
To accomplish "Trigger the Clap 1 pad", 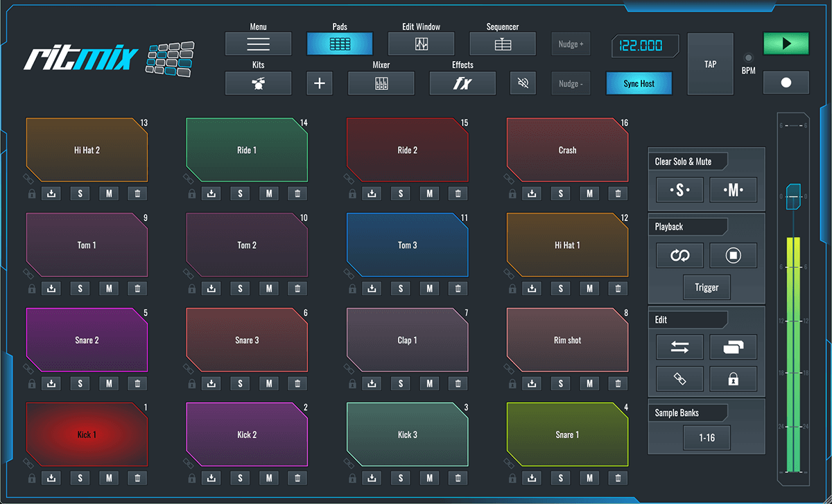I will tap(407, 340).
